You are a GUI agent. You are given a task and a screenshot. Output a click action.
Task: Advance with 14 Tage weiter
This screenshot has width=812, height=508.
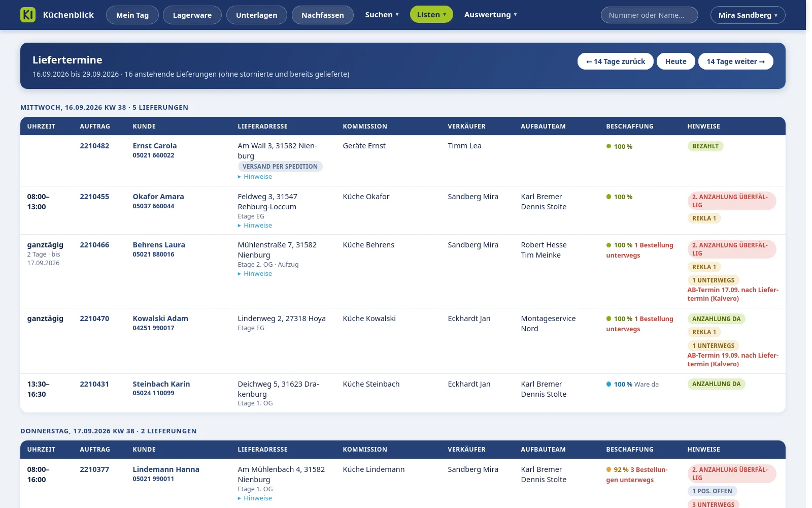click(x=736, y=61)
